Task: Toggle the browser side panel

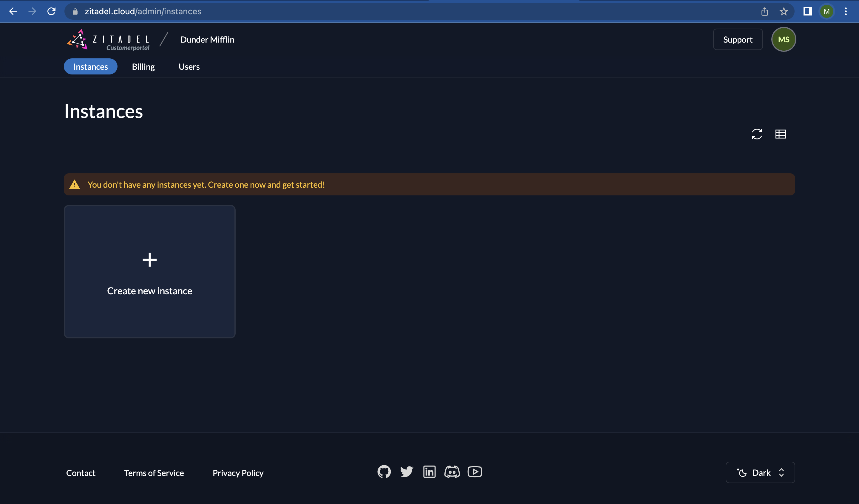Action: pyautogui.click(x=807, y=11)
